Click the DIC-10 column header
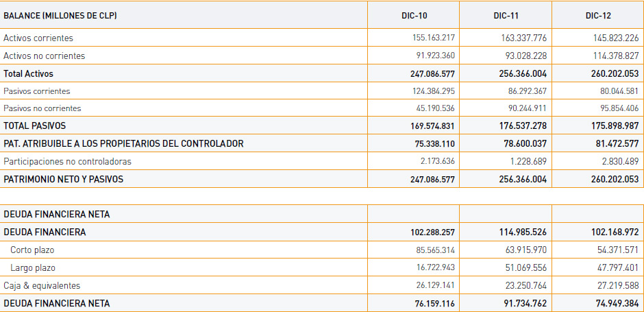644x312 pixels. [414, 16]
